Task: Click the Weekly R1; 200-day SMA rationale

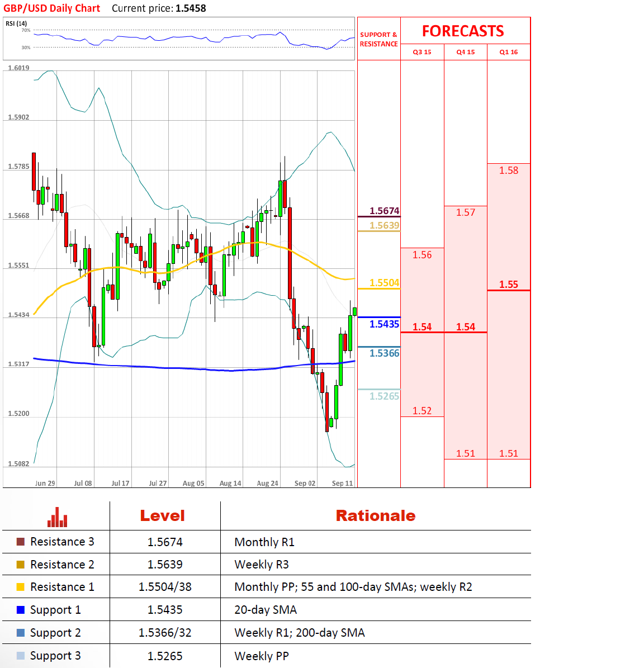Action: [x=300, y=633]
